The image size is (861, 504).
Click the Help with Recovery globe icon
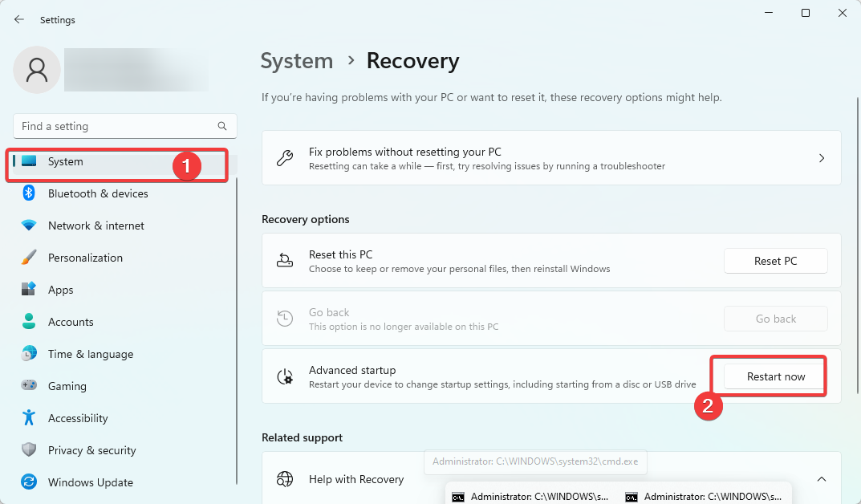[284, 479]
